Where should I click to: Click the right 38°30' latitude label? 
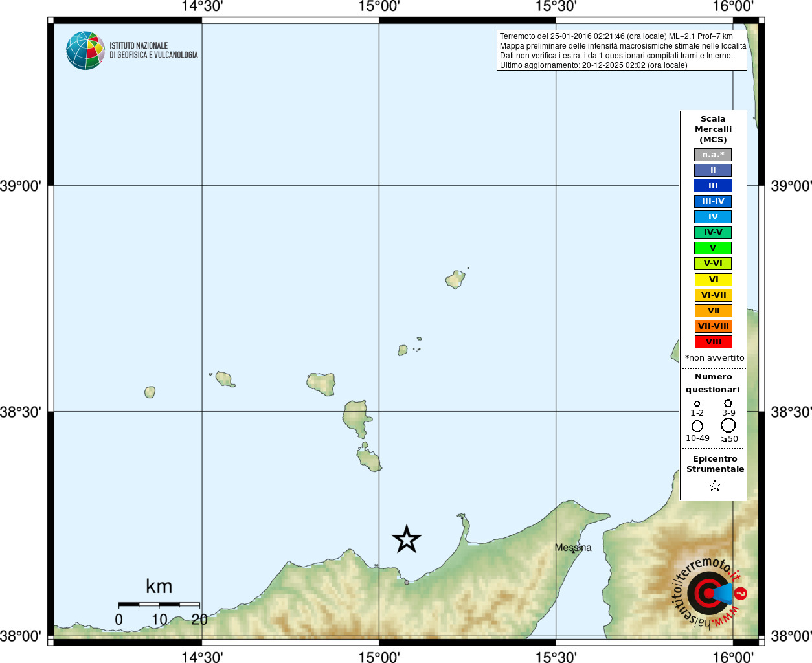tap(791, 412)
